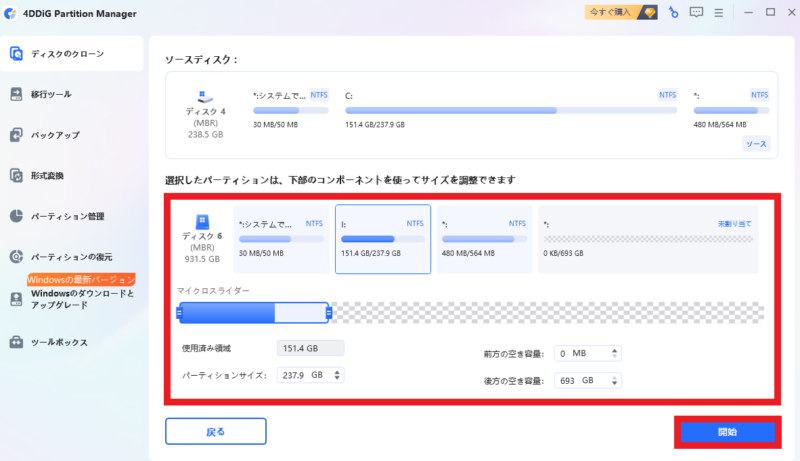Select the 形式変換 sidebar icon
800x461 pixels.
[17, 176]
